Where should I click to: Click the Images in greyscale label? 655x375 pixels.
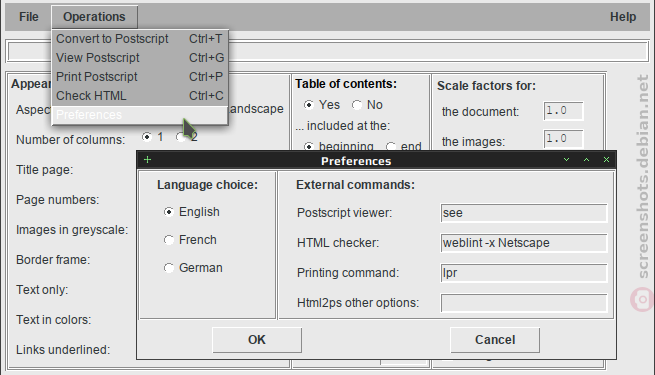(x=72, y=230)
